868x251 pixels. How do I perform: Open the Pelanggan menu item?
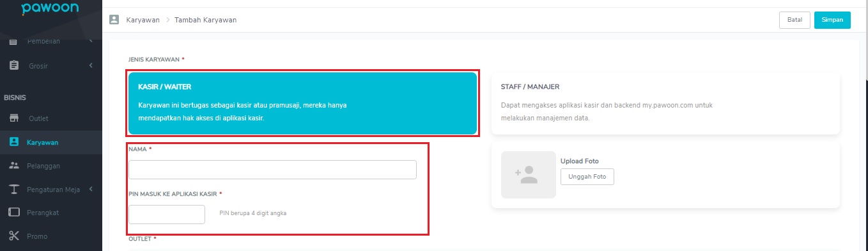coord(51,166)
